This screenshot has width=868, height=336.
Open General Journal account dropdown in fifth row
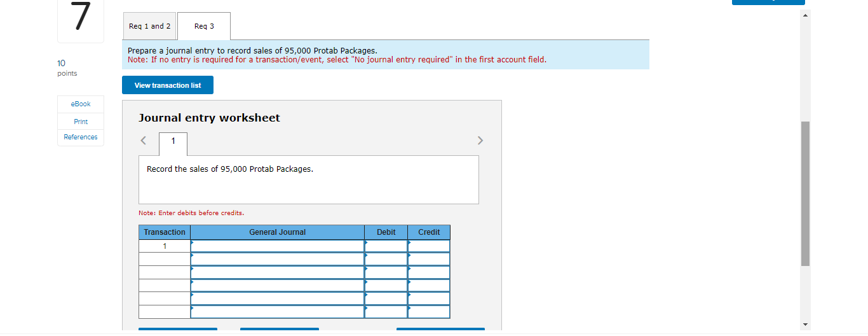pyautogui.click(x=278, y=298)
